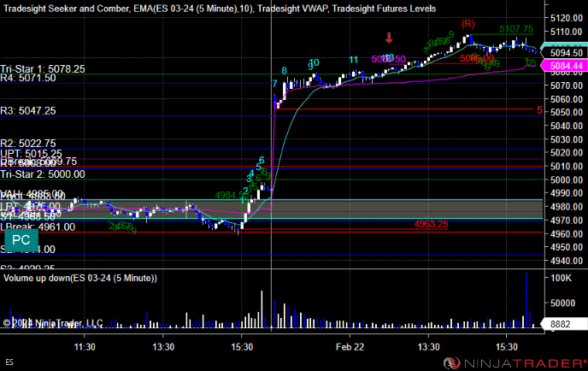588x371 pixels.
Task: Click the 5050.00 price axis label
Action: click(x=567, y=112)
